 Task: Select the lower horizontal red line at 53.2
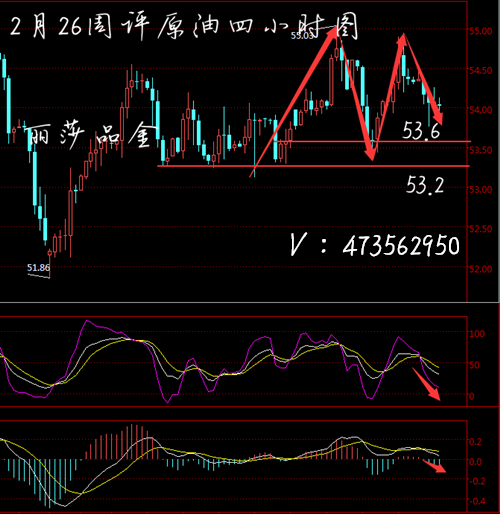(x=313, y=166)
